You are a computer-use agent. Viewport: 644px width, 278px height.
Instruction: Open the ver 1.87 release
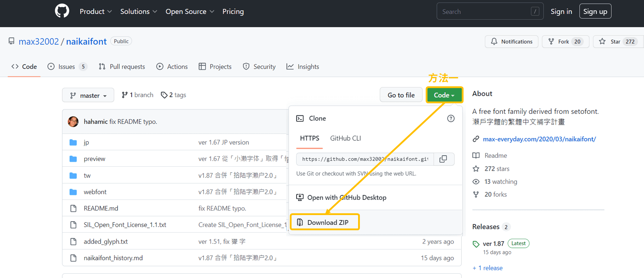click(x=493, y=244)
